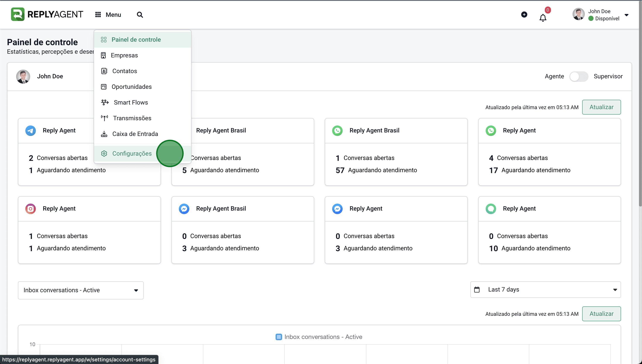Click the Menu label in header

113,15
